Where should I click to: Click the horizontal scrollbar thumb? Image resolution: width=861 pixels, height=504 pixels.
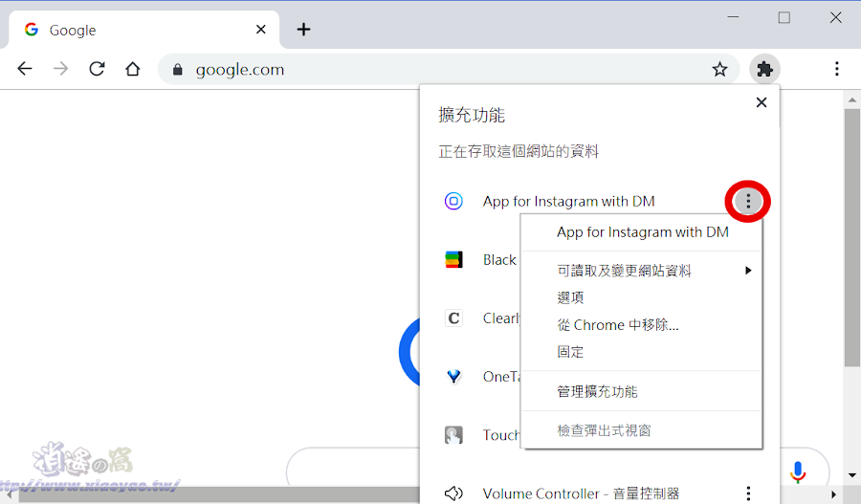click(218, 494)
